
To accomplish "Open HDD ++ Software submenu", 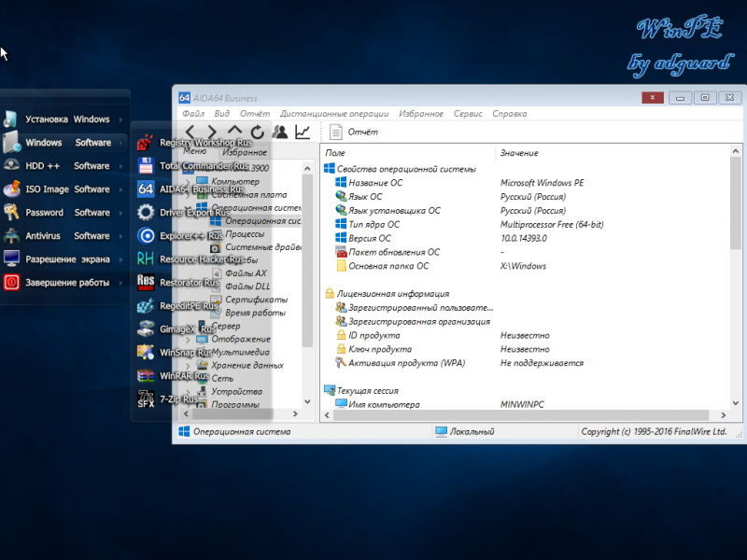I will [65, 166].
